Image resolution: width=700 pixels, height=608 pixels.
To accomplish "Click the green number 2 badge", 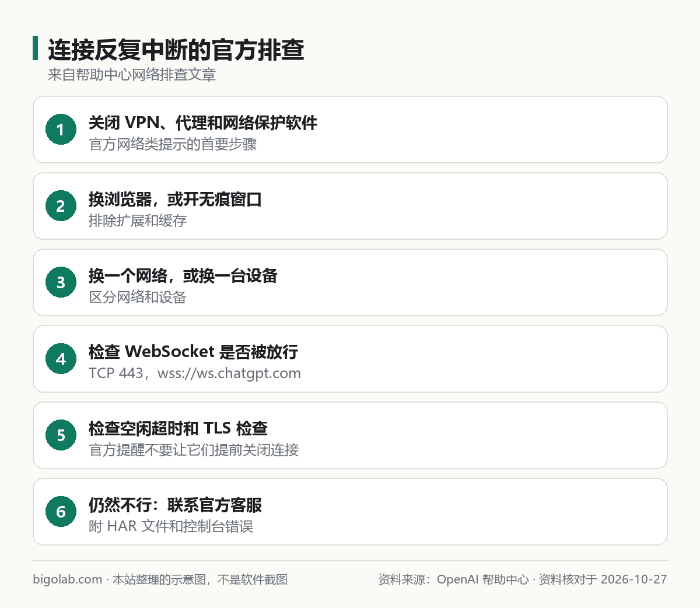I will tap(61, 206).
